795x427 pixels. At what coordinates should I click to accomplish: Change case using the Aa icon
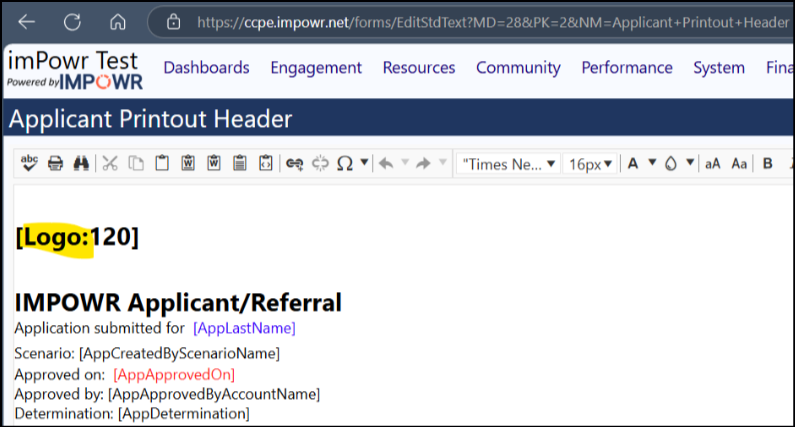click(x=739, y=164)
